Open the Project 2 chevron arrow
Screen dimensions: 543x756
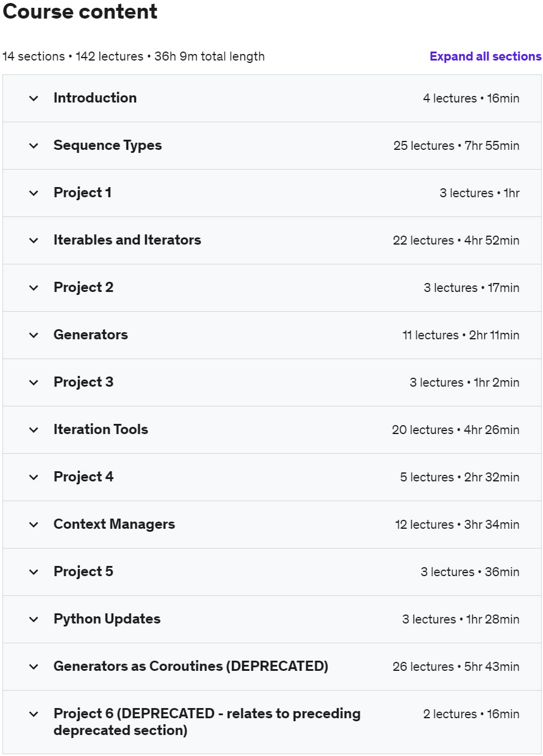(34, 288)
